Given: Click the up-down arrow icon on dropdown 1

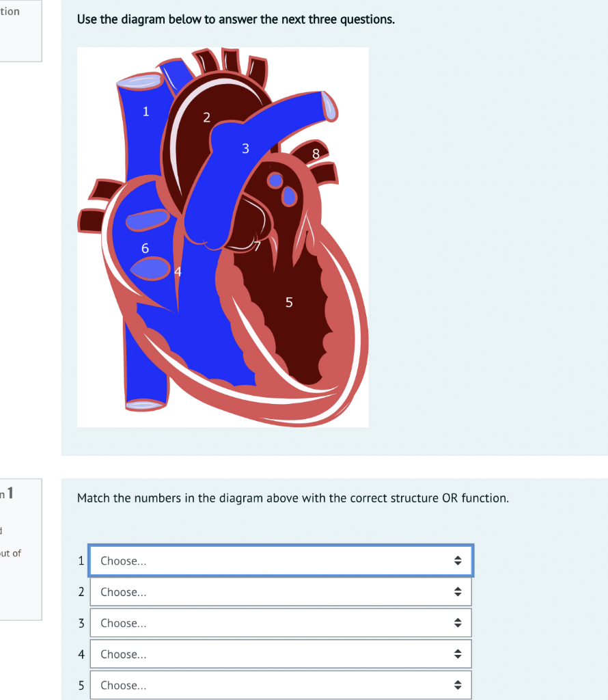Looking at the screenshot, I should point(457,561).
